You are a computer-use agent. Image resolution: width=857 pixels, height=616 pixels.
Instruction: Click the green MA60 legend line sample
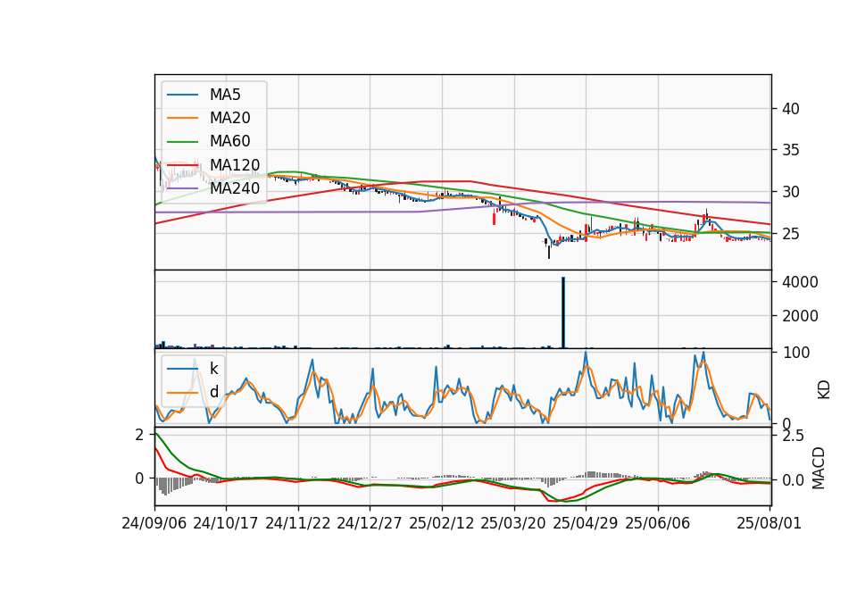click(x=182, y=142)
